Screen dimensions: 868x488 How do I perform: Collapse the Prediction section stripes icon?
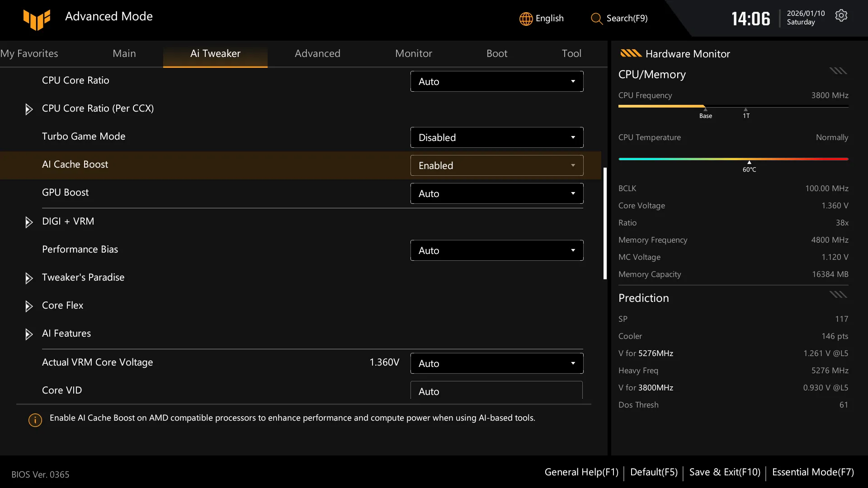click(x=838, y=295)
